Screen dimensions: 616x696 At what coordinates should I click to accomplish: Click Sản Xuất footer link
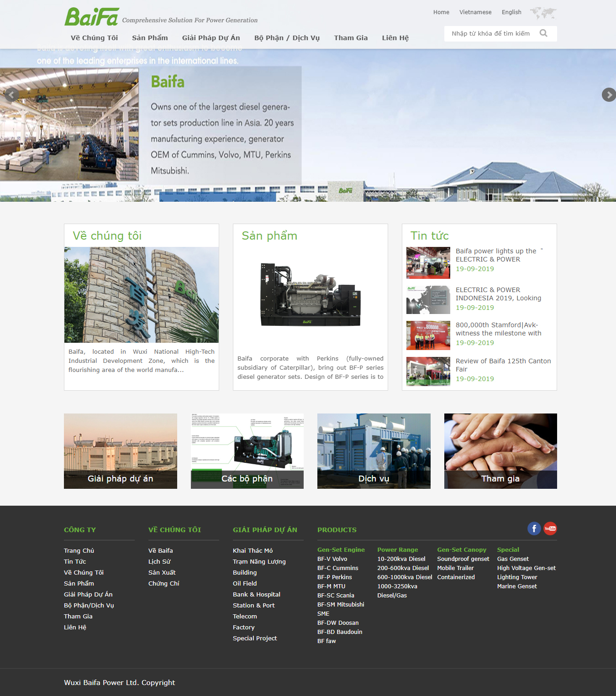162,573
